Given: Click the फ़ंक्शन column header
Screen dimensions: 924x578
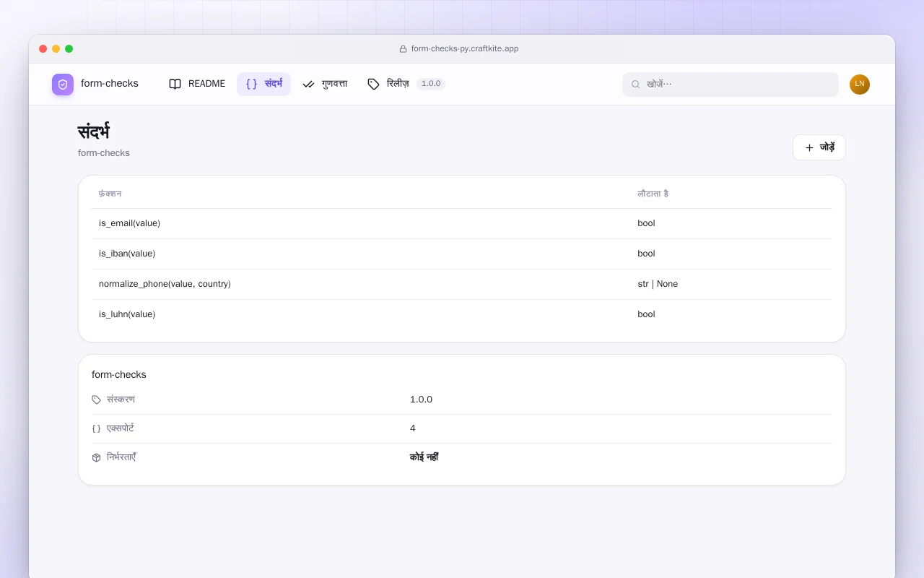Looking at the screenshot, I should (x=110, y=194).
